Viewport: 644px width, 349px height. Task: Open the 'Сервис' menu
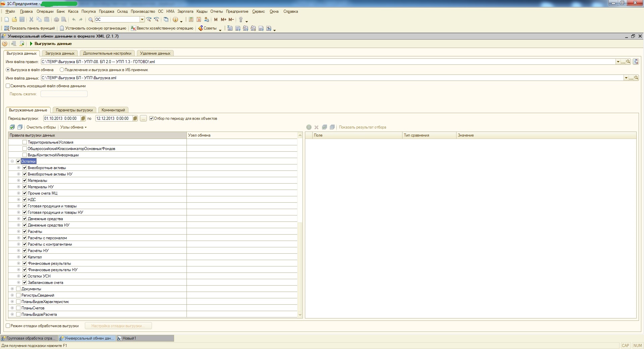tap(258, 11)
